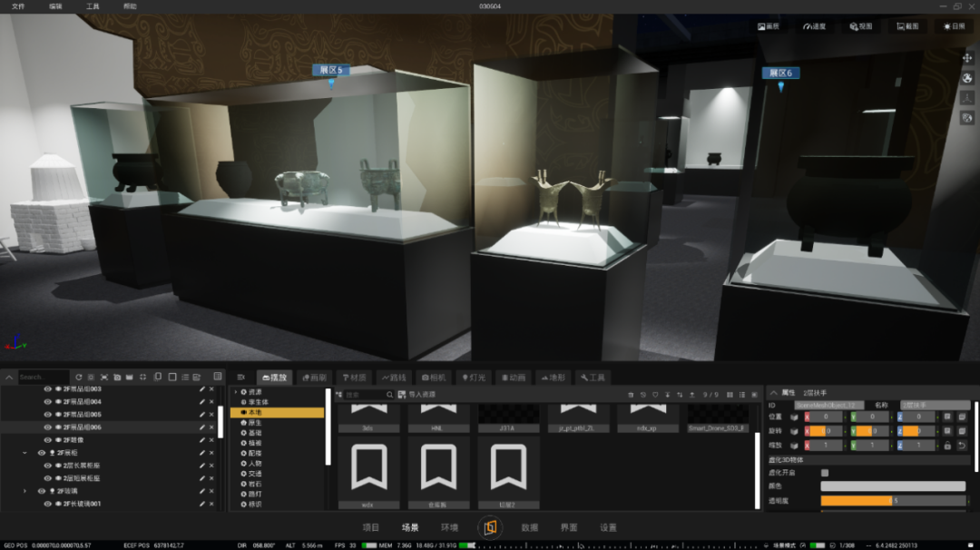Click the reset arrow icon in scale row
980x550 pixels.
coord(962,446)
